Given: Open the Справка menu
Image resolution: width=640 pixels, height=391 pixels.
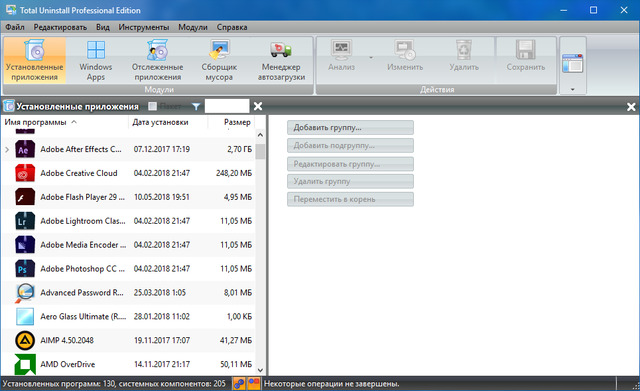Looking at the screenshot, I should pyautogui.click(x=232, y=27).
